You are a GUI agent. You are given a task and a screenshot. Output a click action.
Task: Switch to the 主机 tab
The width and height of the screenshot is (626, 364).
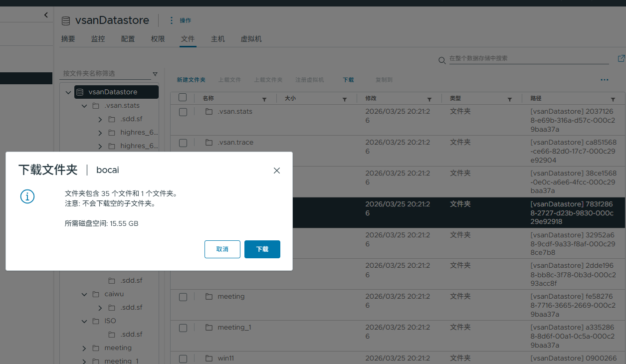click(218, 39)
